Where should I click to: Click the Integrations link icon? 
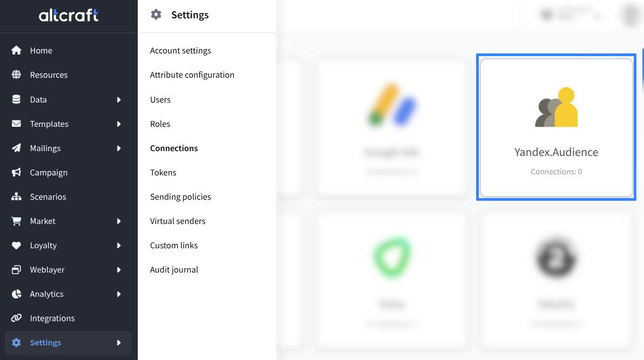(x=16, y=318)
